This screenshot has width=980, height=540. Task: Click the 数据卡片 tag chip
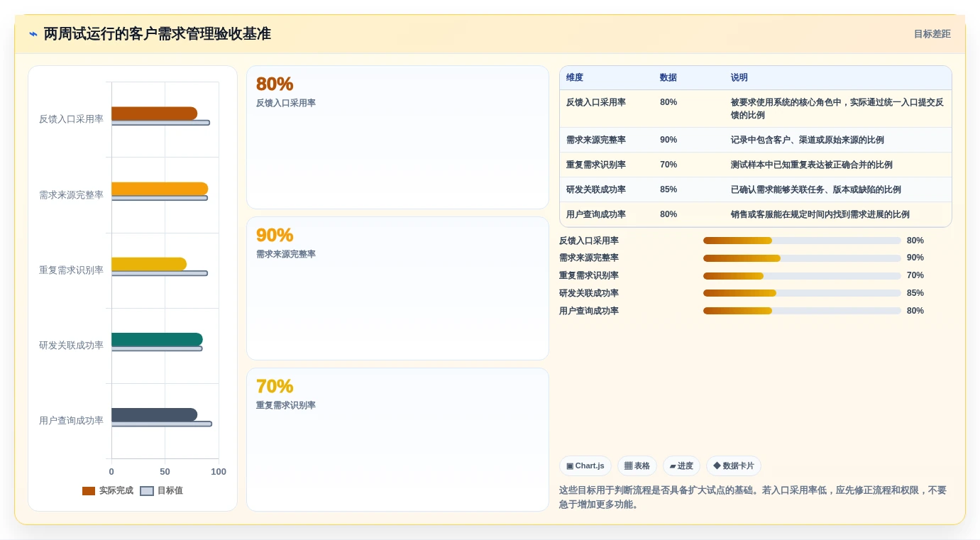pos(734,466)
